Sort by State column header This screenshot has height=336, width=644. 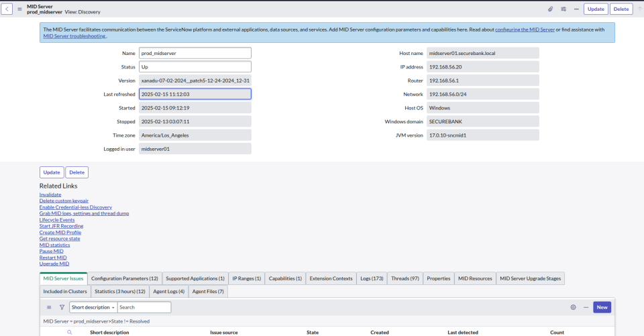[x=313, y=332]
